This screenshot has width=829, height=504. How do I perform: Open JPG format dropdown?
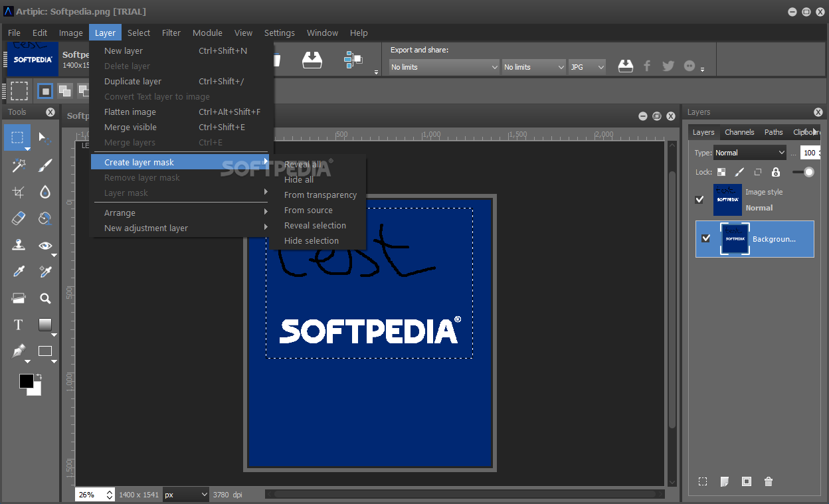[x=587, y=67]
